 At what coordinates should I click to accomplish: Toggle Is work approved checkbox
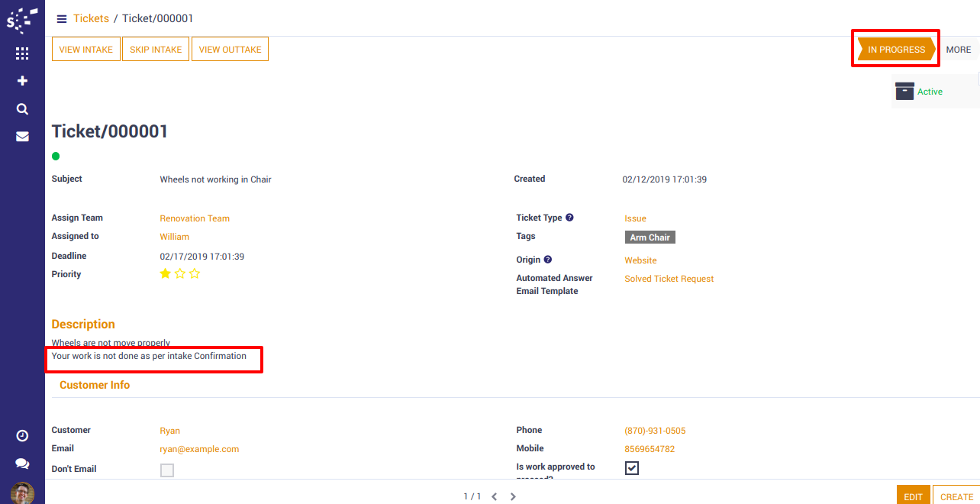coord(632,467)
